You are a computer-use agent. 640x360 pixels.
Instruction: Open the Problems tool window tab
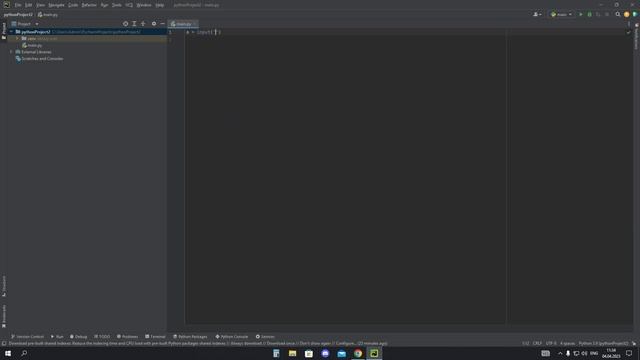coord(127,337)
